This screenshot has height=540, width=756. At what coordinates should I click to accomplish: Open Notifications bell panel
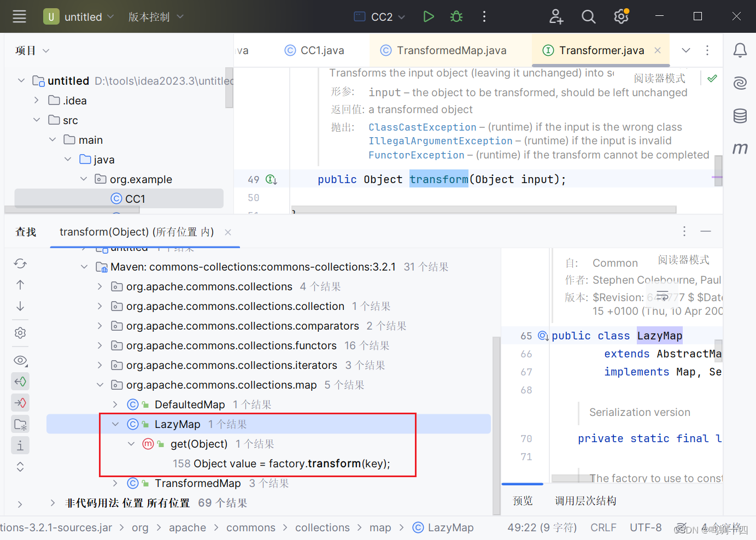pos(740,50)
